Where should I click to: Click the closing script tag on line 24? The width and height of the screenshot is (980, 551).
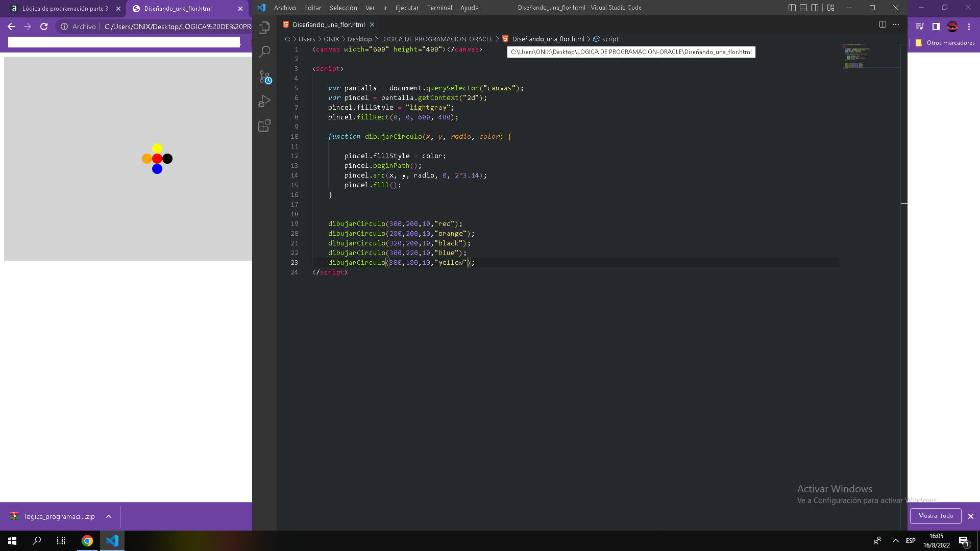330,272
